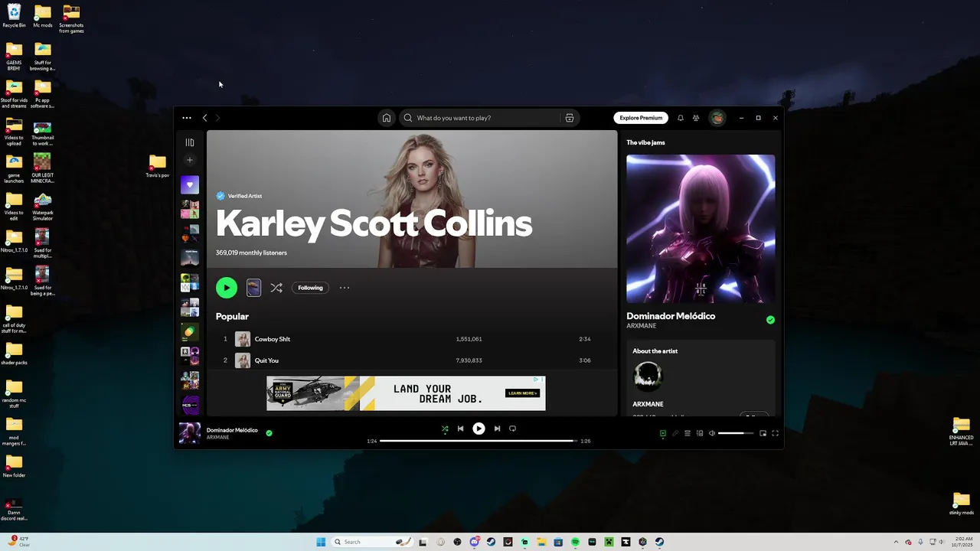Select the Recycle Bin desktop icon
The width and height of the screenshot is (980, 551).
(x=14, y=16)
